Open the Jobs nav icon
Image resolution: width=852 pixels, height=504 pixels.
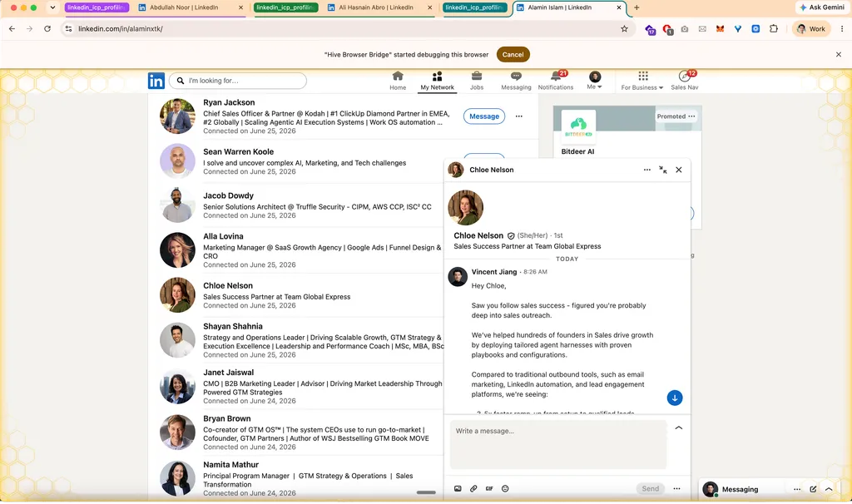click(477, 81)
